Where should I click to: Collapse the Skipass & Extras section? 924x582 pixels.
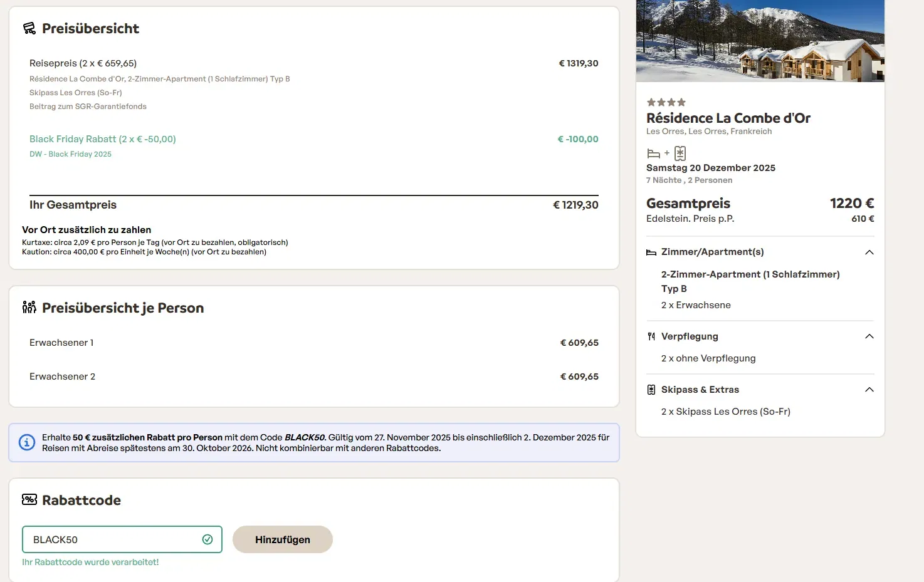pos(869,390)
